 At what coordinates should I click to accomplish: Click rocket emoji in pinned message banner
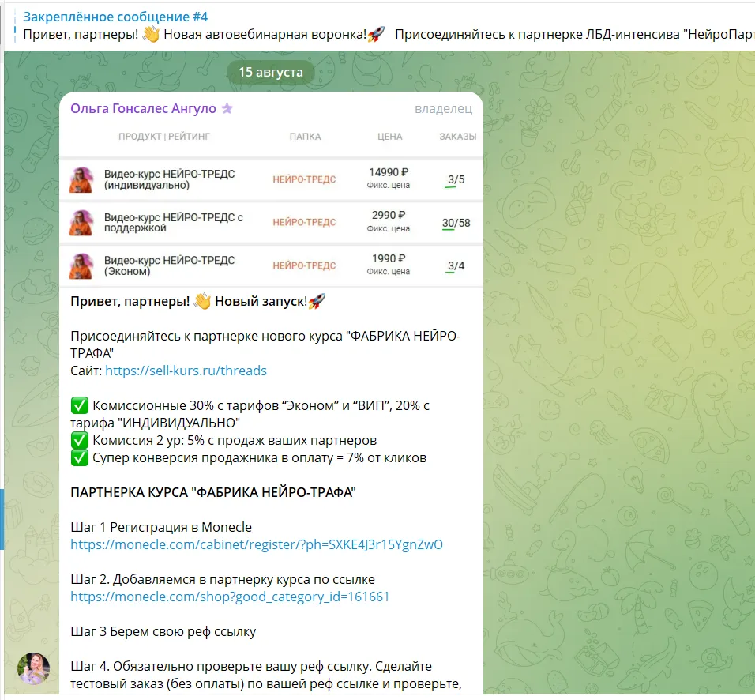(x=376, y=34)
